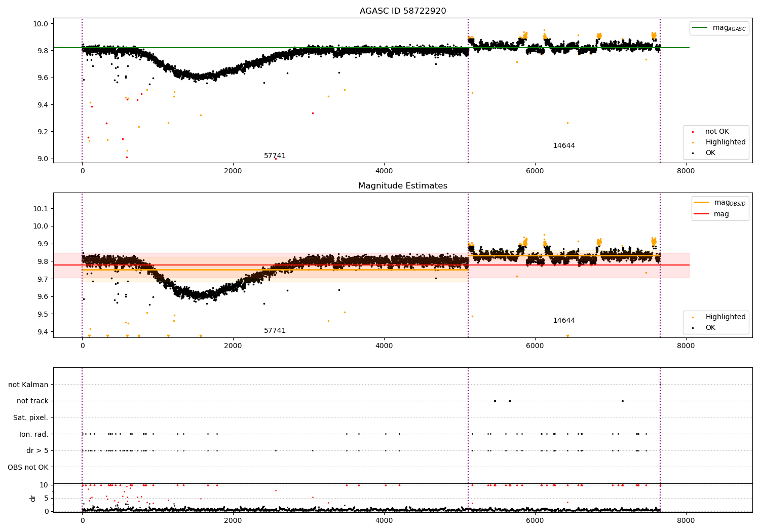Click the 'not Kalman' row label
The image size is (760, 532).
[28, 385]
